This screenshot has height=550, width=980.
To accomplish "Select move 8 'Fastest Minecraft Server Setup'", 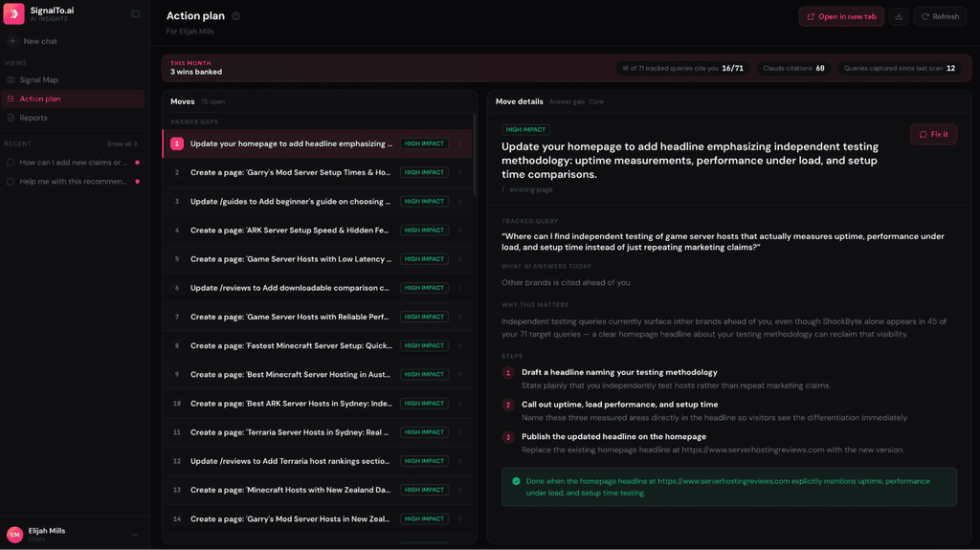I will [x=318, y=345].
